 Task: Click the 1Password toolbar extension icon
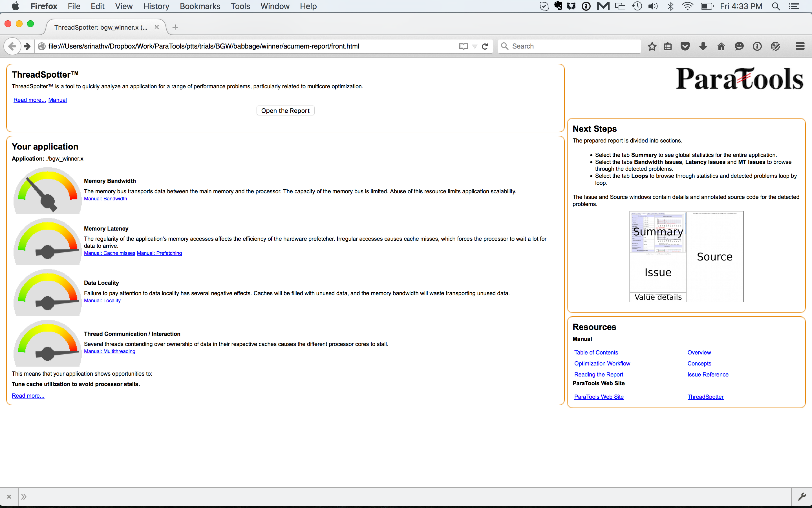click(757, 46)
